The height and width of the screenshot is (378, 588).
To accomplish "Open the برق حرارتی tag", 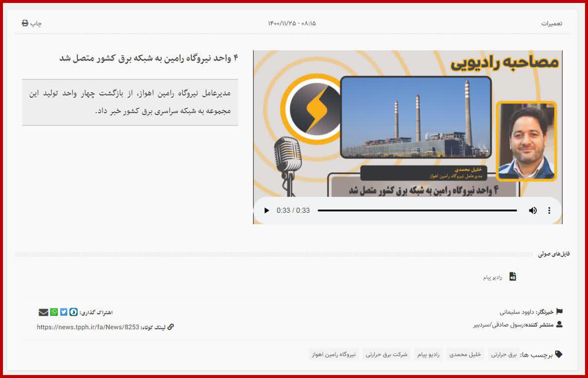I will 504,354.
